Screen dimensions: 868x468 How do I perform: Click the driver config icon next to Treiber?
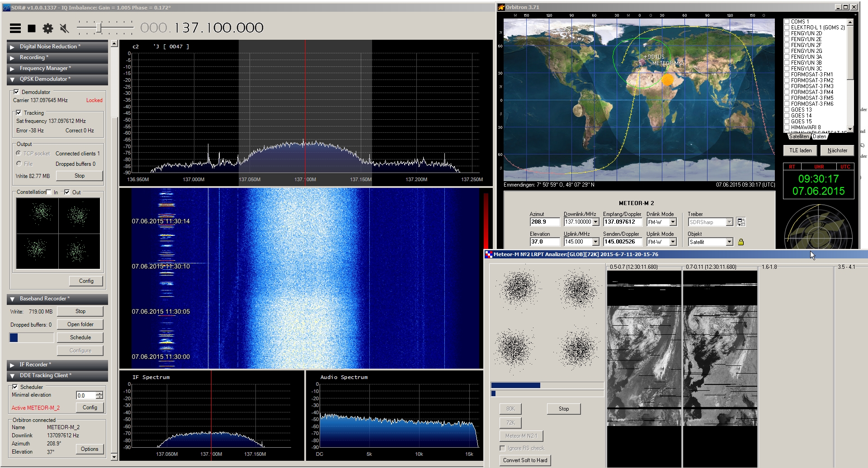point(741,222)
